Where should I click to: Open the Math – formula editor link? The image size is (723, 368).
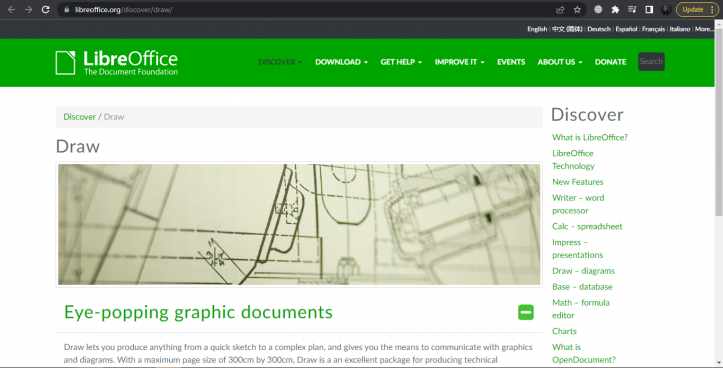[581, 309]
